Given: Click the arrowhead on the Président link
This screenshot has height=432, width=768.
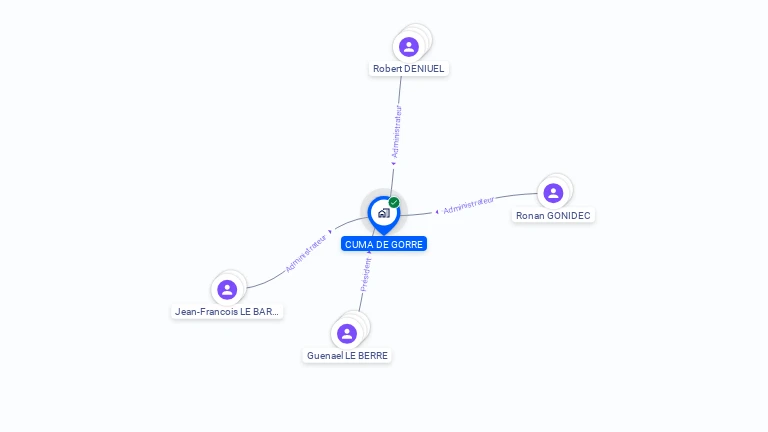Looking at the screenshot, I should tap(369, 253).
